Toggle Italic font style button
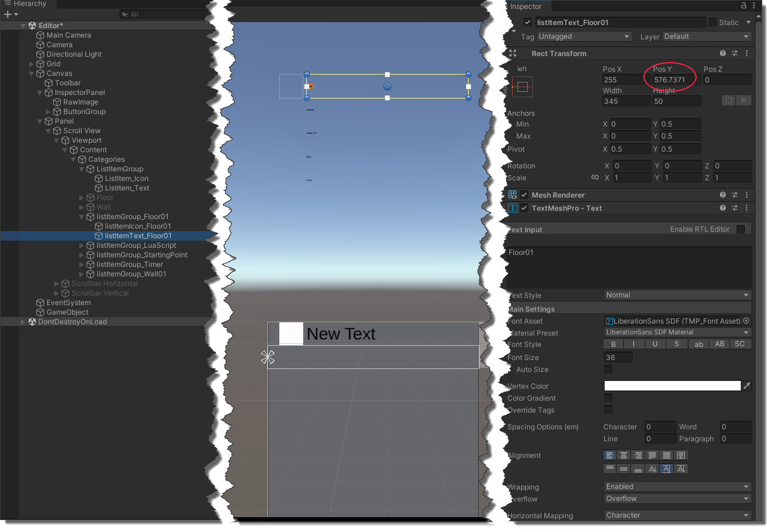Viewport: 767px width, 532px height. point(634,344)
